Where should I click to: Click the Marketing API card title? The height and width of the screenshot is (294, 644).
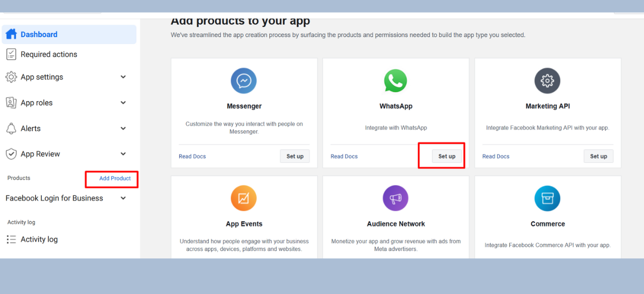point(547,106)
